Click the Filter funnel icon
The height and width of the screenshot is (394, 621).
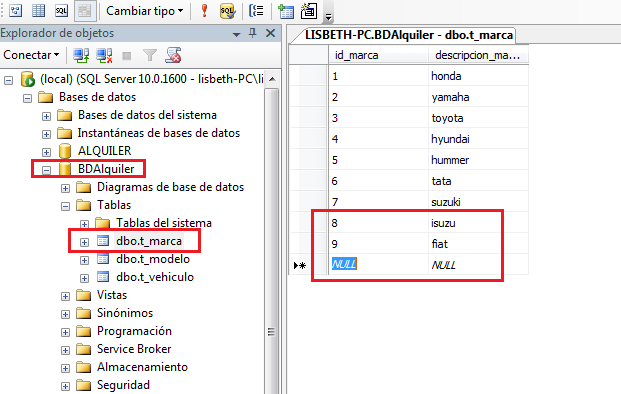(x=150, y=55)
